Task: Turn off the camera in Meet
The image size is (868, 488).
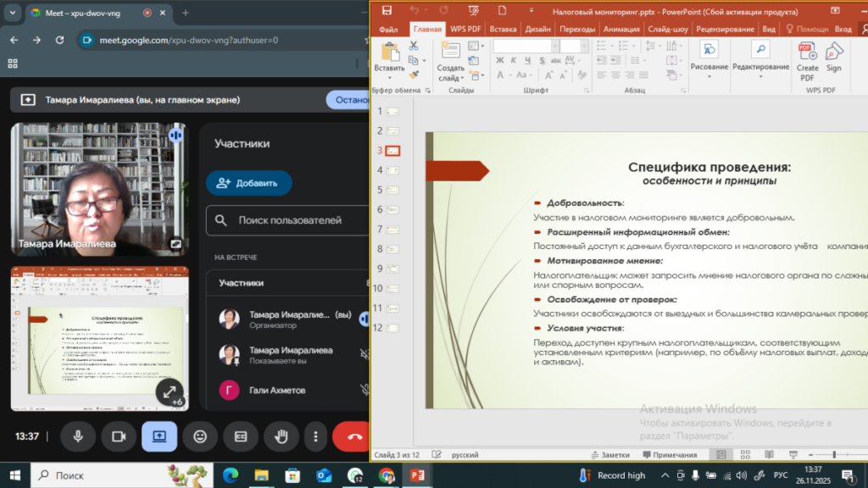Action: click(x=119, y=436)
